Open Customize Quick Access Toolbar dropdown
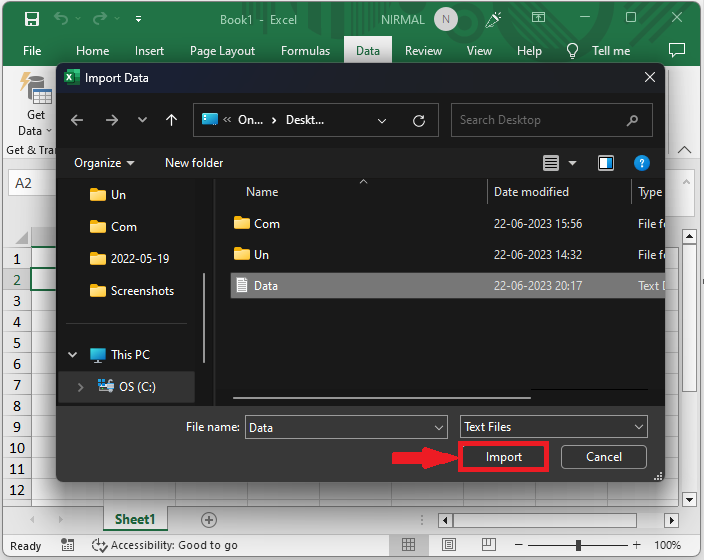Image resolution: width=704 pixels, height=560 pixels. coord(138,19)
